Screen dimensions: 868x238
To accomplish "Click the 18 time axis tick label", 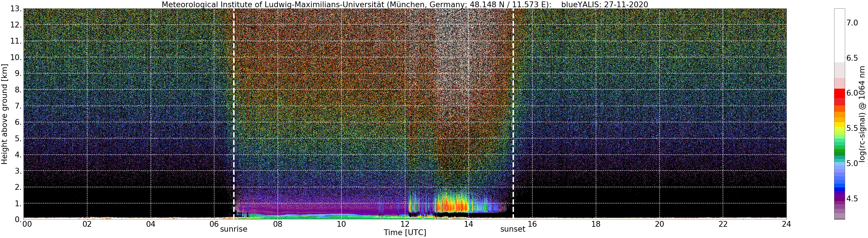I will [x=596, y=224].
